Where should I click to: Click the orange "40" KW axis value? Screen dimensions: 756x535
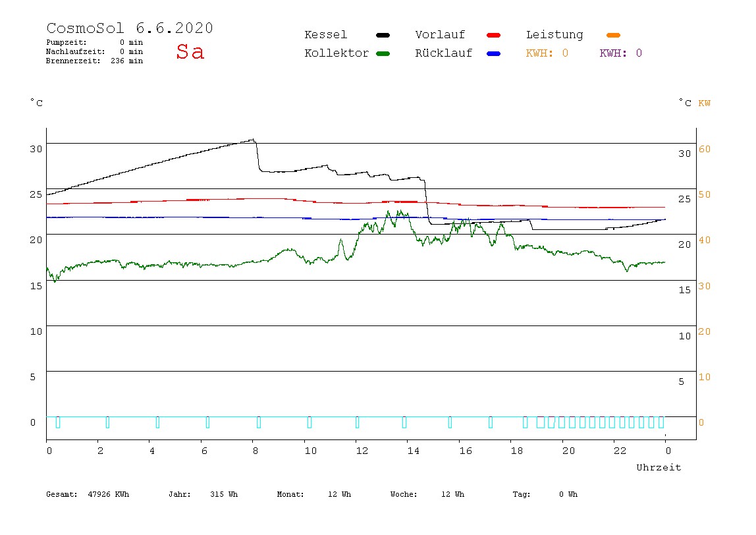pos(705,240)
